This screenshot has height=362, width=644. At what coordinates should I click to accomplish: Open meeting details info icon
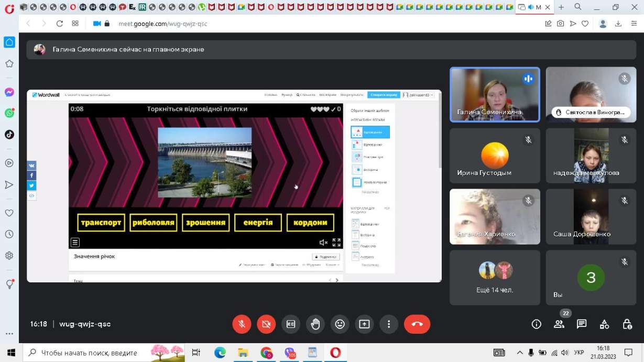tap(536, 324)
